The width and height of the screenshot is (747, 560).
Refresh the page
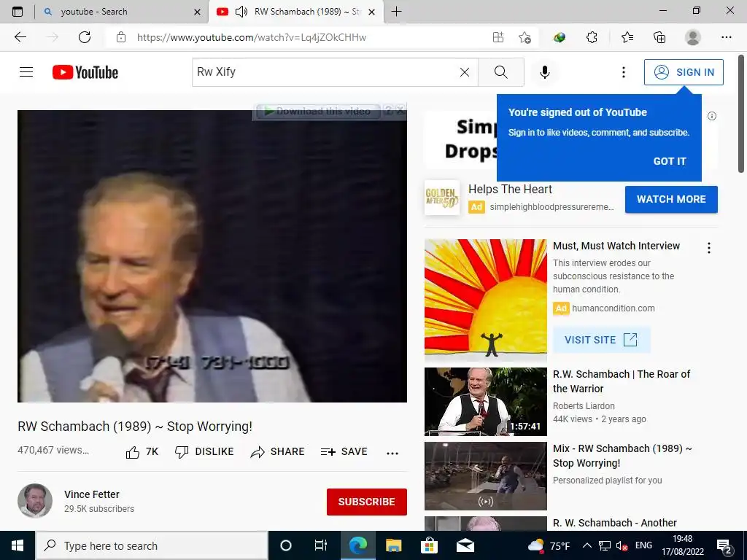(x=85, y=37)
